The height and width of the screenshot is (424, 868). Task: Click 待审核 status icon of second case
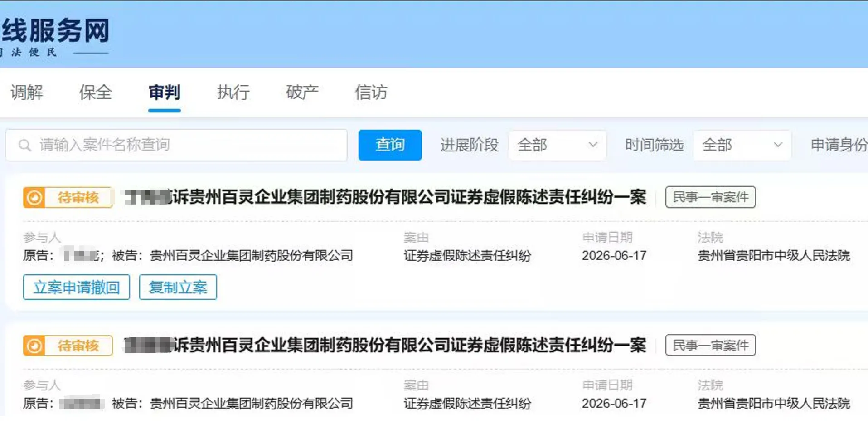[x=34, y=346]
